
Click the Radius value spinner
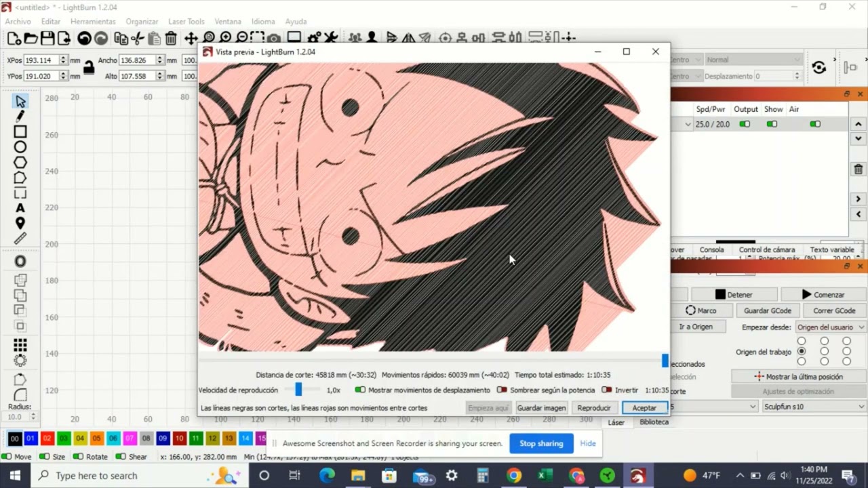tap(33, 417)
